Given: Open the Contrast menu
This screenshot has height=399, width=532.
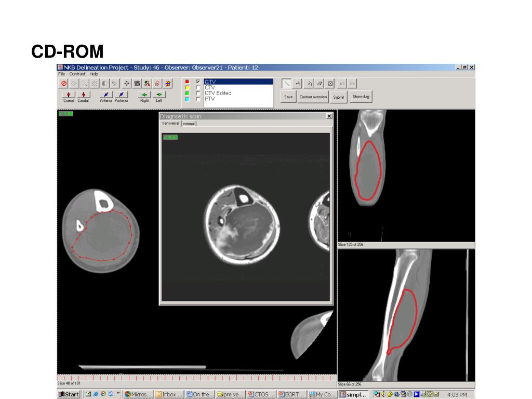Looking at the screenshot, I should tap(77, 74).
